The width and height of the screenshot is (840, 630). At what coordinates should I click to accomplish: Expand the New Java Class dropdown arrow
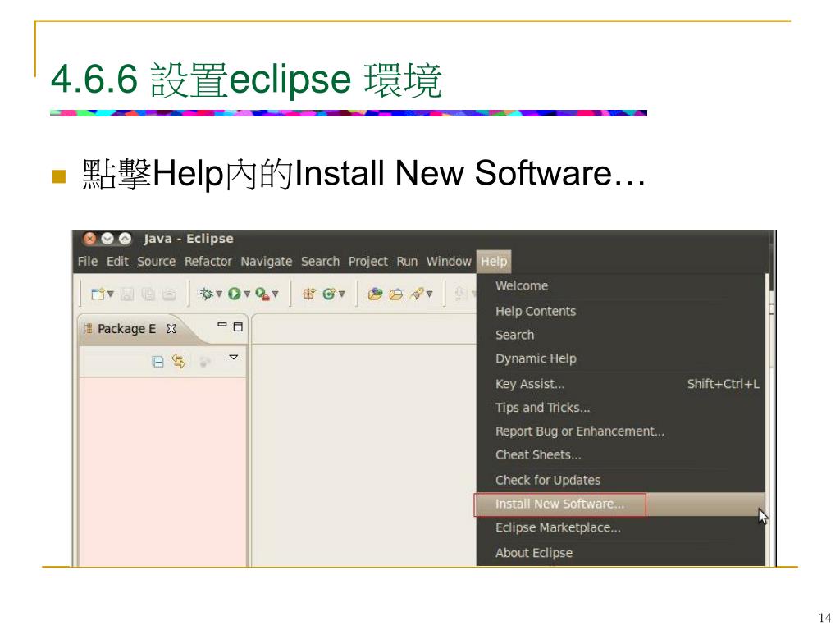342,294
